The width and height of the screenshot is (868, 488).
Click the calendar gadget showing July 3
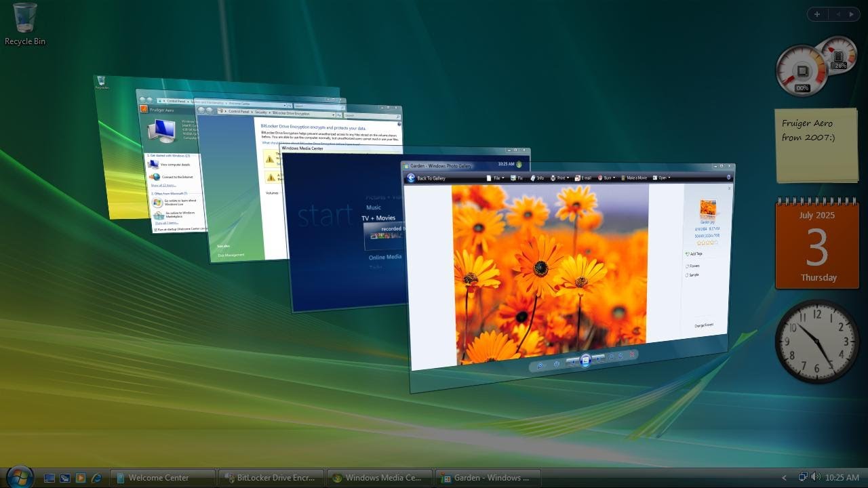(x=817, y=245)
